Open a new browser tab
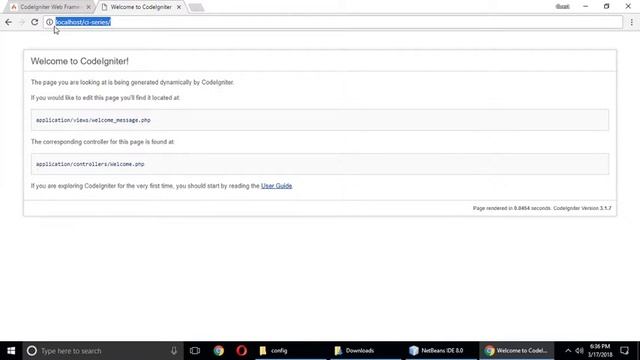This screenshot has height=360, width=640. click(x=196, y=7)
